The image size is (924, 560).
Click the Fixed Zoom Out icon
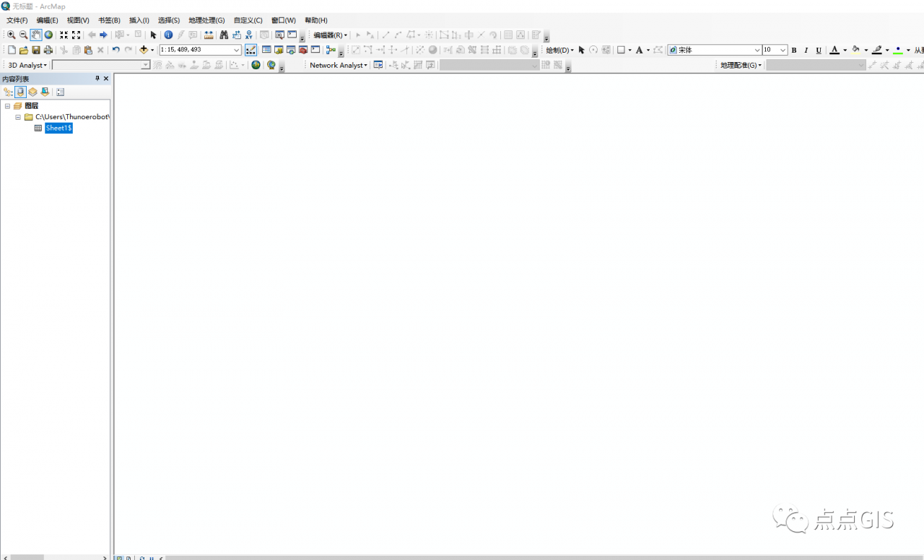point(76,35)
